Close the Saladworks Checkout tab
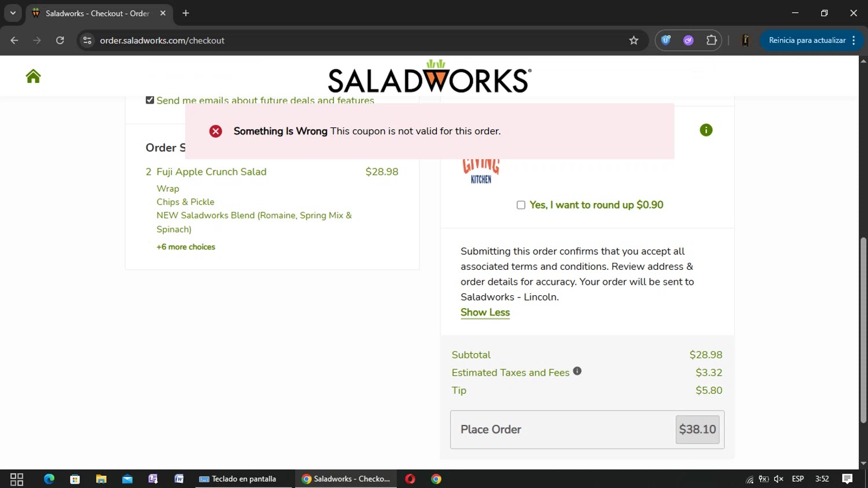Image resolution: width=868 pixels, height=488 pixels. click(x=163, y=13)
